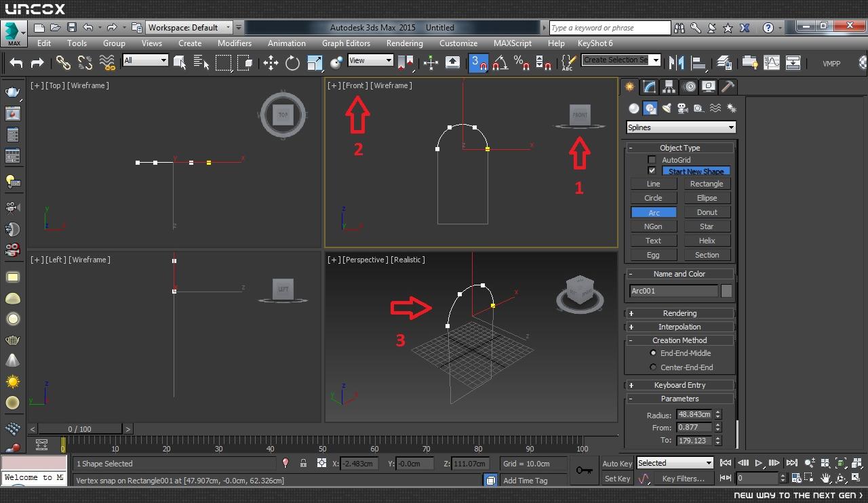Select the Unlink Selection tool

point(85,63)
